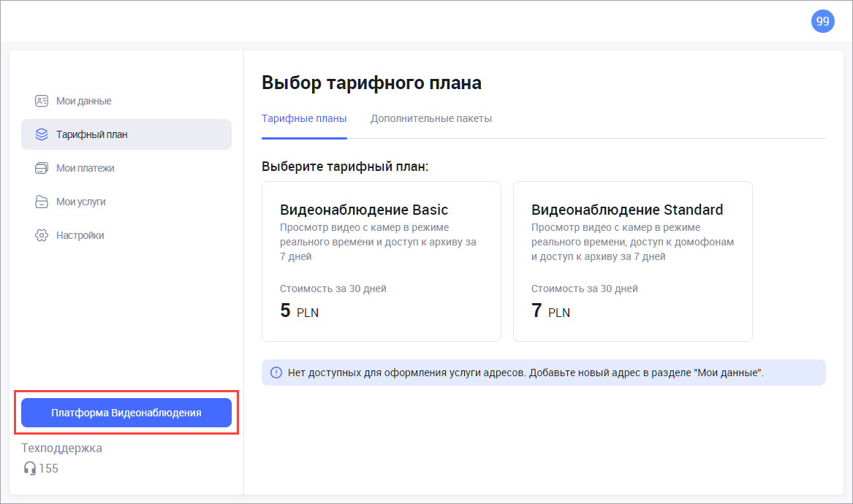Click the ID card icon beside Мои данные
This screenshot has width=853, height=504.
coord(42,101)
